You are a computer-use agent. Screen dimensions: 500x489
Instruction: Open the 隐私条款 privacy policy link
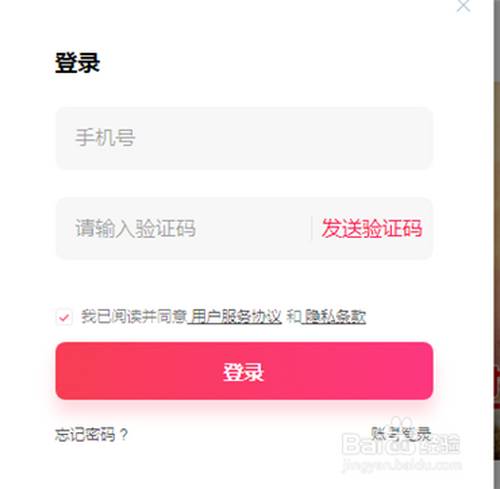pos(334,316)
